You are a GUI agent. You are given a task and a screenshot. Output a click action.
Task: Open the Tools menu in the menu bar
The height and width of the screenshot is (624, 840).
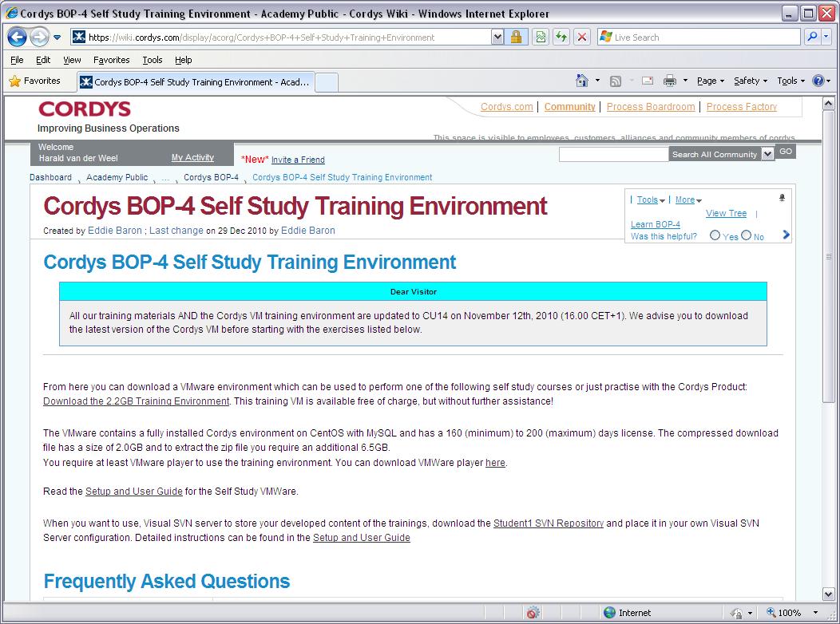click(x=153, y=60)
